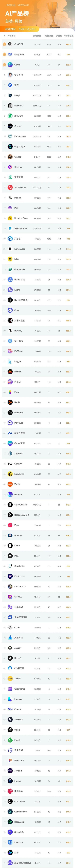This screenshot has width=75, height=868.
Task: Select the 声量值 column header
Action: (59, 35)
